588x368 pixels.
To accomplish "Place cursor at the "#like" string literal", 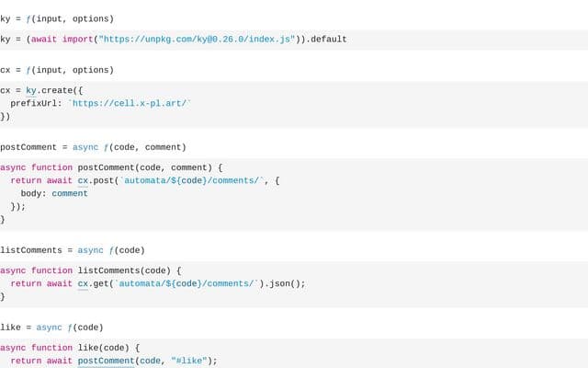I will [x=189, y=361].
